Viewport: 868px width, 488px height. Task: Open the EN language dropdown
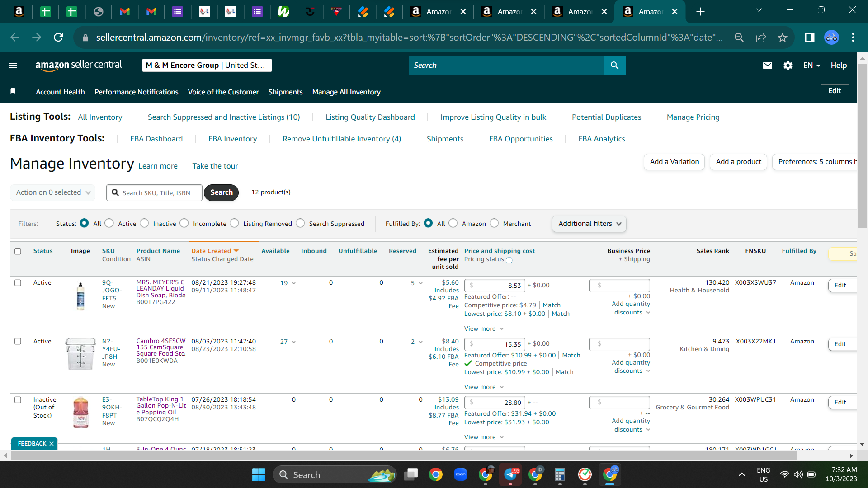(811, 66)
